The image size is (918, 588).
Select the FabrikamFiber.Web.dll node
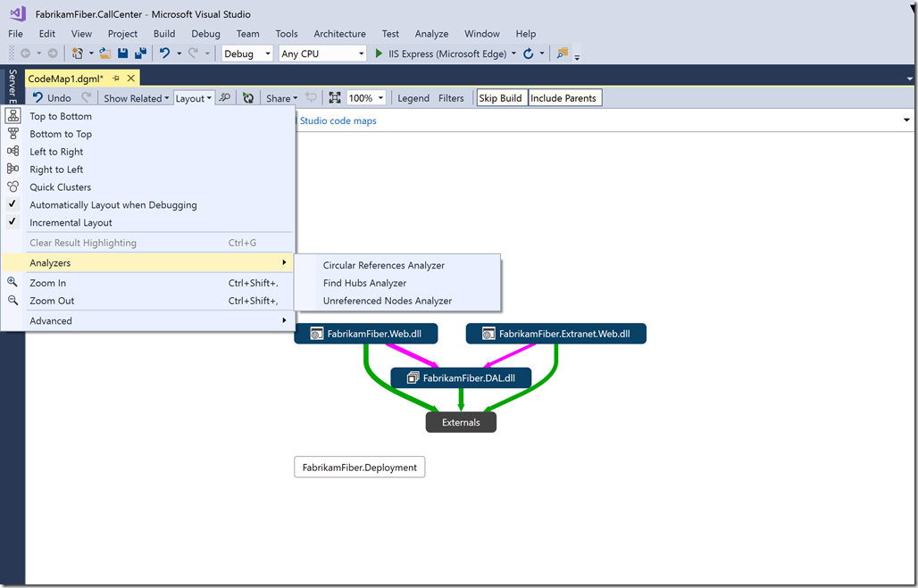[366, 334]
